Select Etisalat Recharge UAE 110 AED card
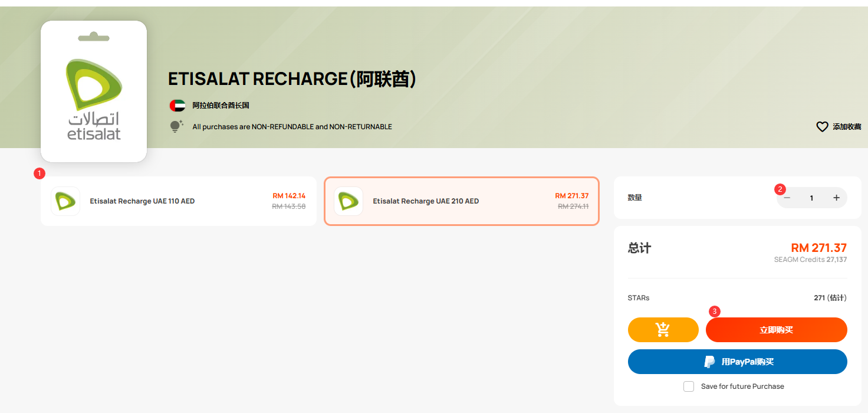This screenshot has height=413, width=868. 179,201
